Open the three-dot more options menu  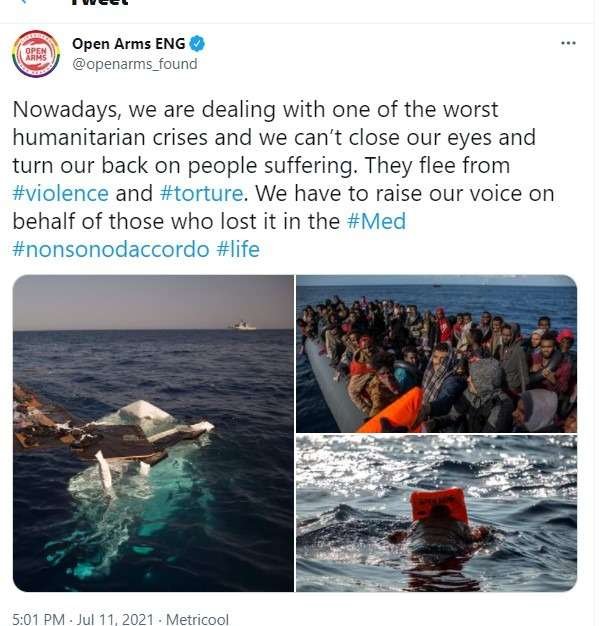point(568,43)
